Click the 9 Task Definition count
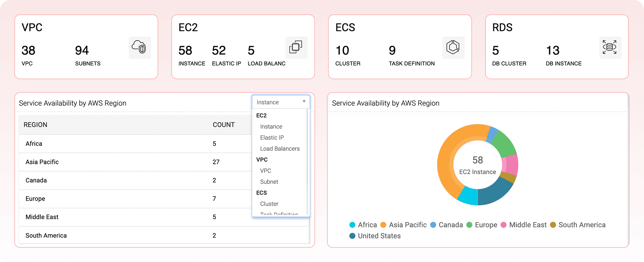Viewport: 644px width, 262px height. click(x=392, y=50)
